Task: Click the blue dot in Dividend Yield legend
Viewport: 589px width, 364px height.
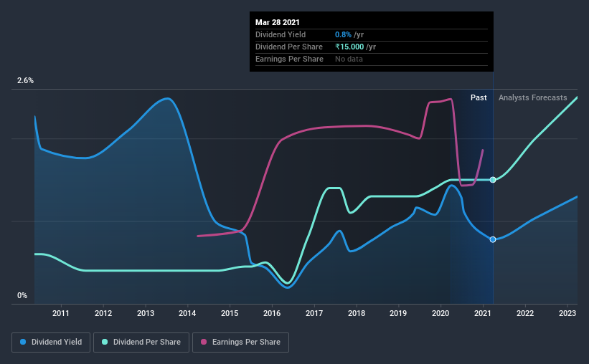Action: (23, 342)
